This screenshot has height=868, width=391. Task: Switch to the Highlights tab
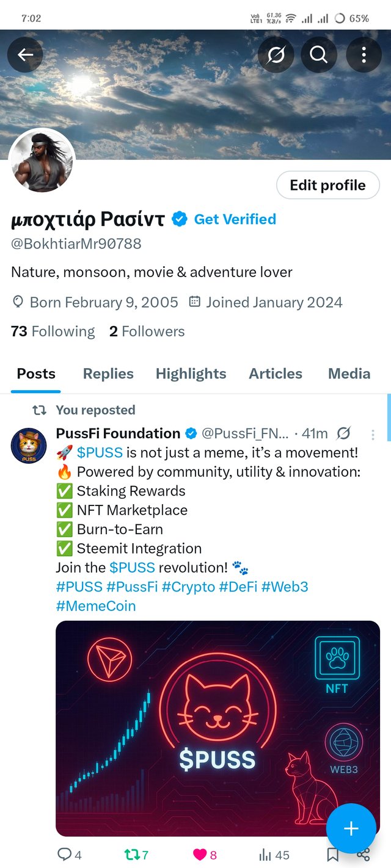pos(191,374)
